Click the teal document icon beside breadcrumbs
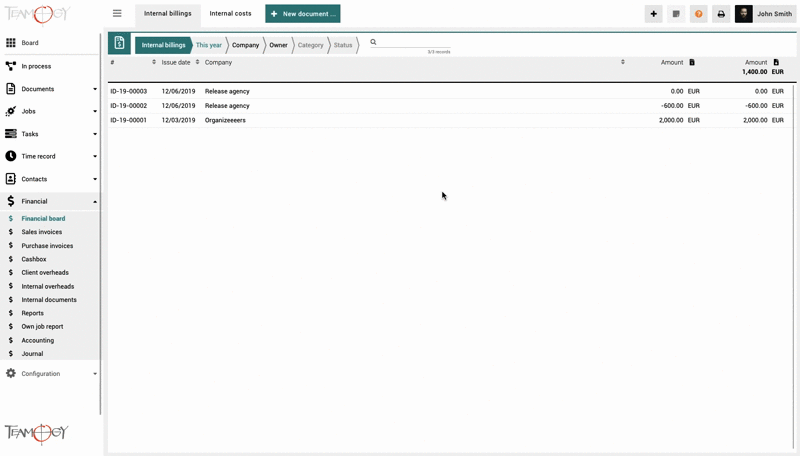Viewport: 800px width, 456px height. coord(119,44)
